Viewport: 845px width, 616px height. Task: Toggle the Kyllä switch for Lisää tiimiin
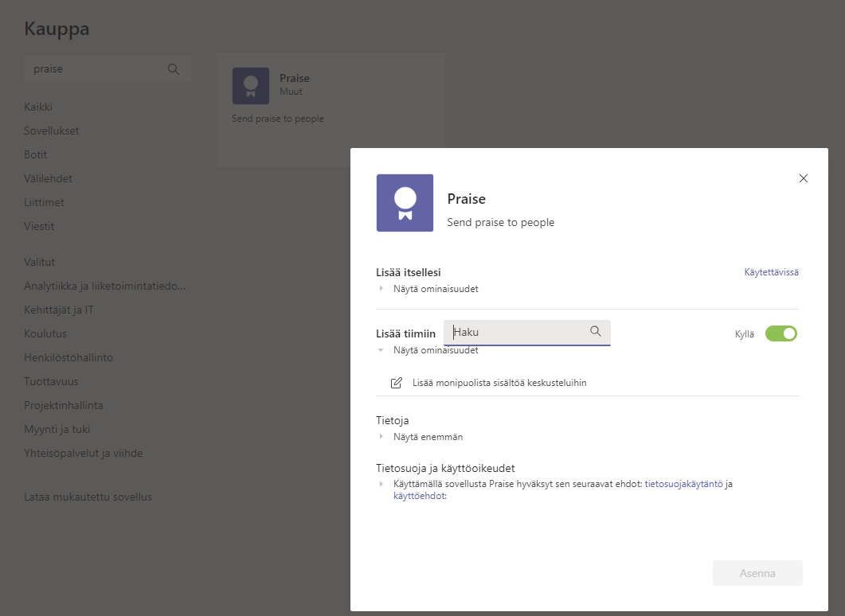point(780,333)
